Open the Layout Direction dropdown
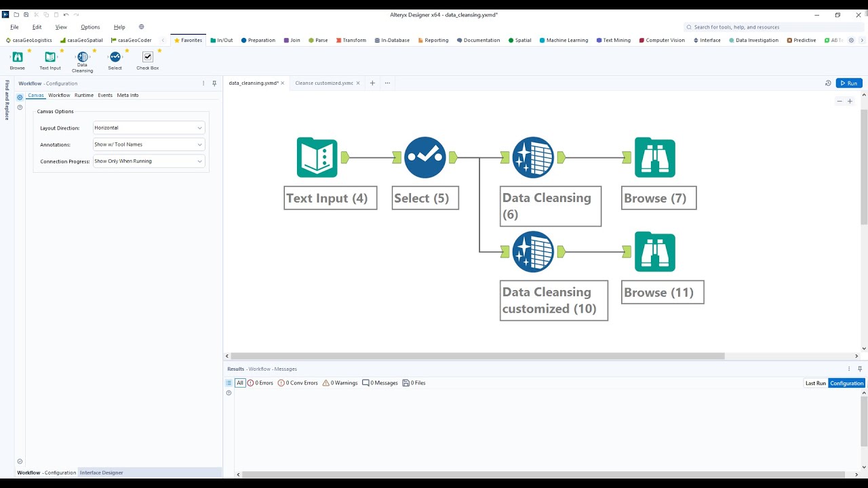Viewport: 868px width, 488px height. [x=149, y=127]
